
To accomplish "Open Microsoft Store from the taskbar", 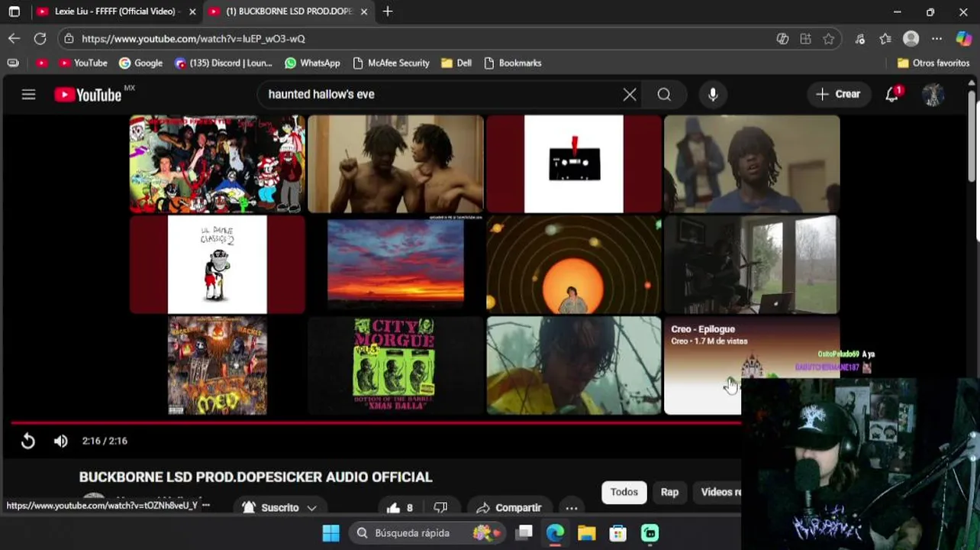I will tap(617, 532).
